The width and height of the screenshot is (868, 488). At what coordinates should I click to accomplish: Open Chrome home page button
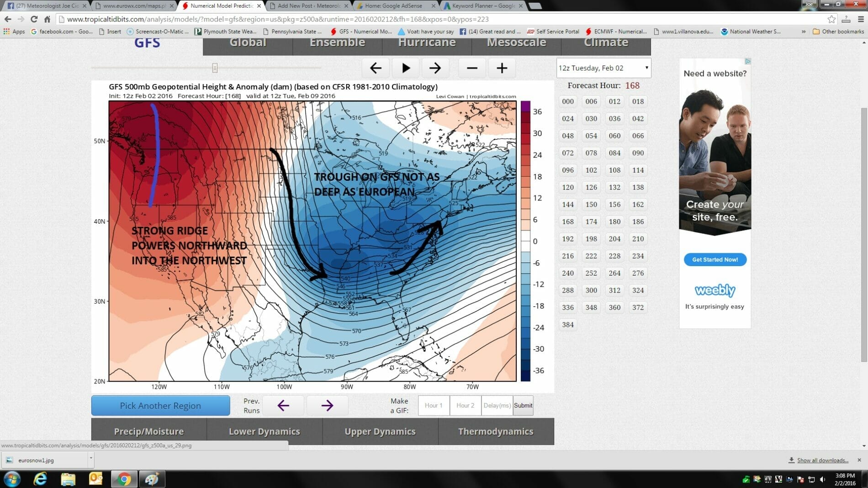pos(47,19)
